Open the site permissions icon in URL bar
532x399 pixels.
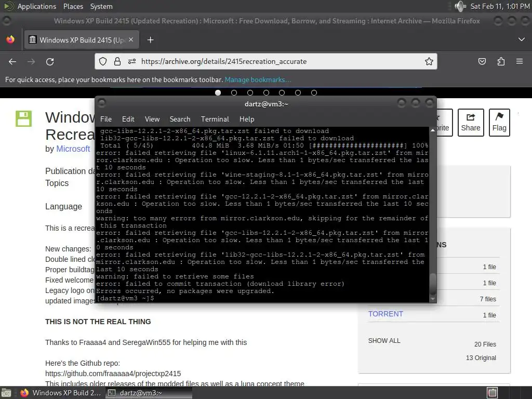(x=132, y=61)
